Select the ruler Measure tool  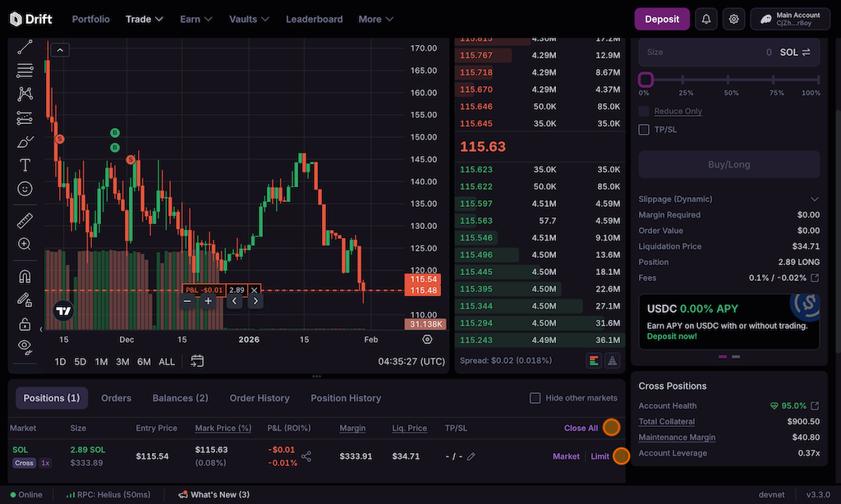[25, 220]
